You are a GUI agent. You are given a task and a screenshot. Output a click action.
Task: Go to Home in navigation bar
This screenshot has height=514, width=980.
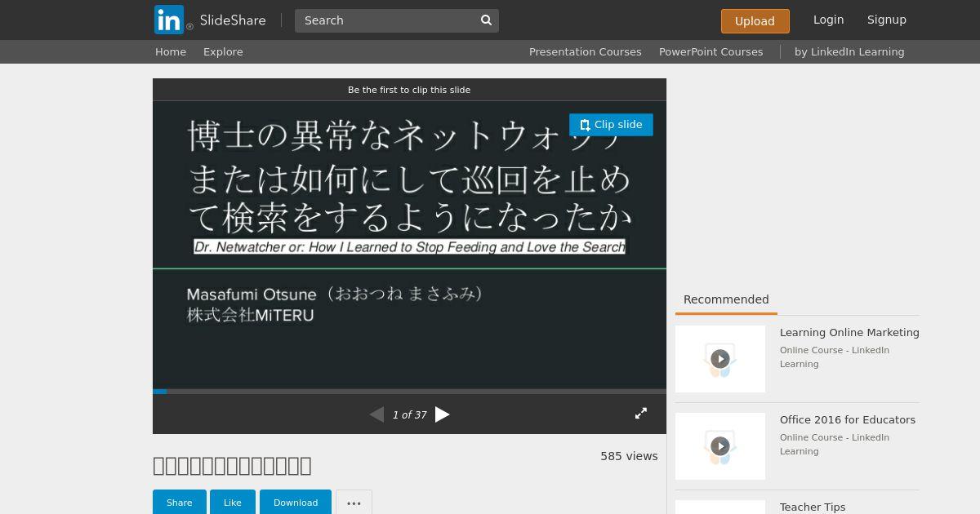tap(171, 51)
